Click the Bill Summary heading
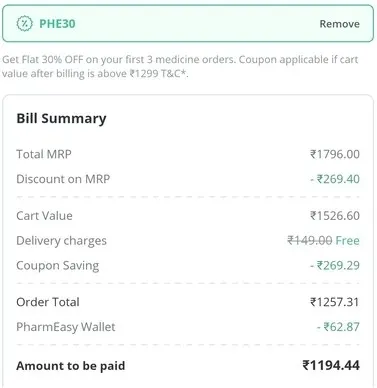Screen dimensions: 377x388 coord(61,119)
